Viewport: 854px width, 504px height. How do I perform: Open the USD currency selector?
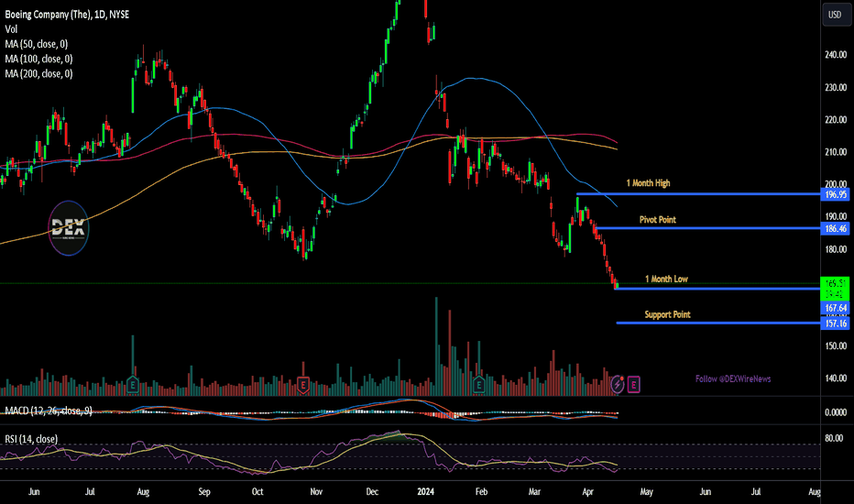835,15
